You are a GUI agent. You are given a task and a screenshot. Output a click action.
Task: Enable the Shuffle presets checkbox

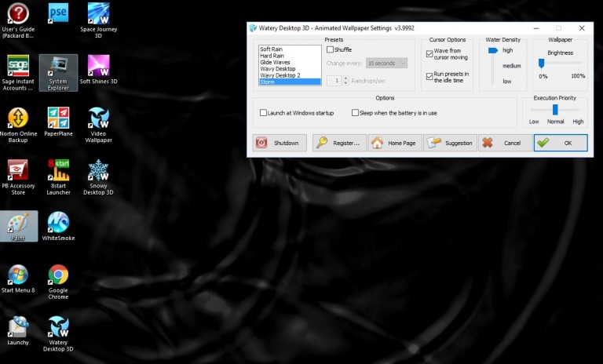(331, 49)
